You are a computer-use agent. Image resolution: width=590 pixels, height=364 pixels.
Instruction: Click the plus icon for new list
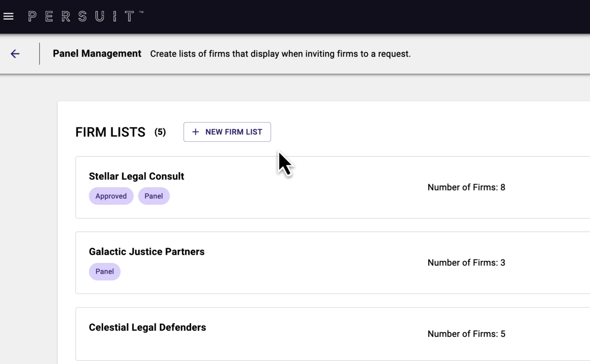pos(195,132)
